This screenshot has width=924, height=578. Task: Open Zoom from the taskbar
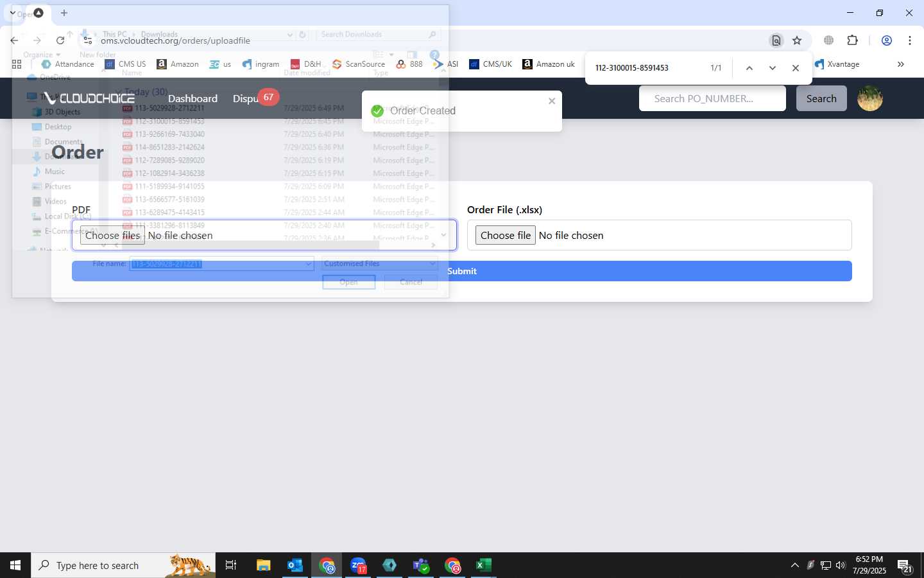[358, 565]
